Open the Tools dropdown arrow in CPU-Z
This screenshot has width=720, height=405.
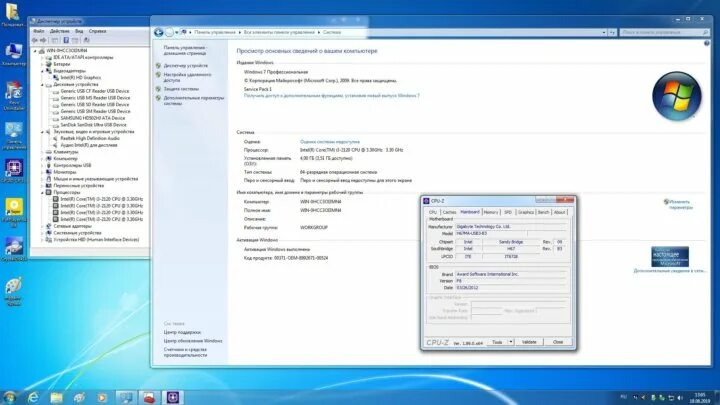511,342
